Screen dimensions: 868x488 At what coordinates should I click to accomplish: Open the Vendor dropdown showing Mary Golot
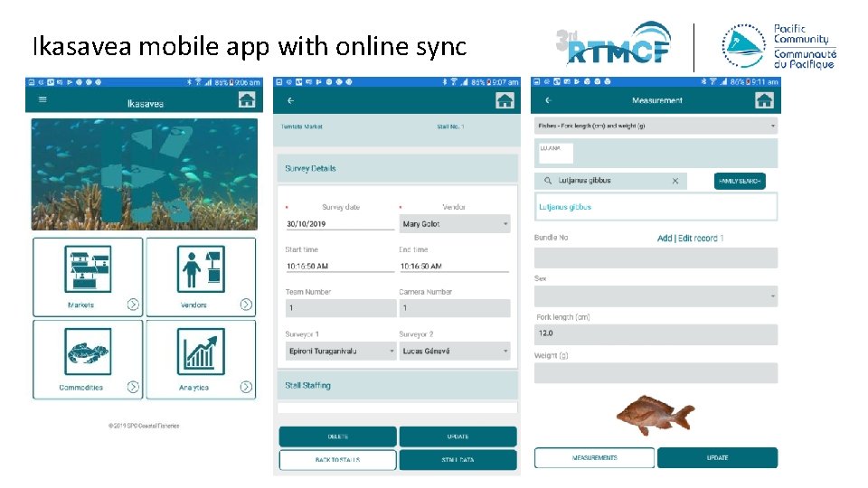pos(455,224)
